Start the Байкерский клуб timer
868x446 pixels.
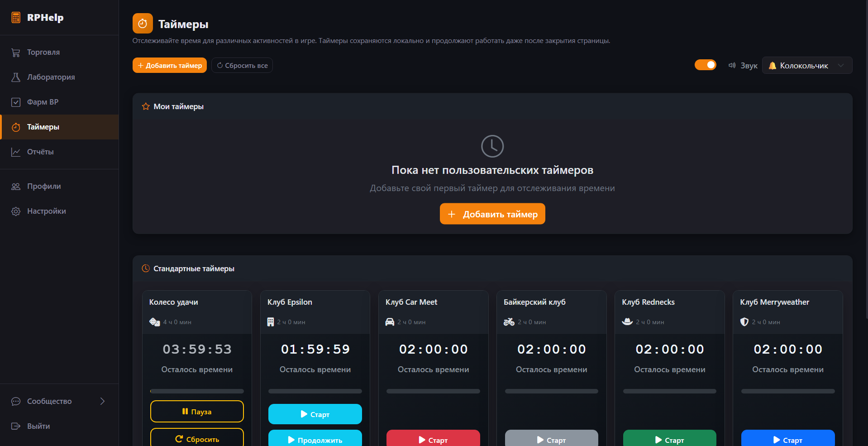[x=551, y=439]
